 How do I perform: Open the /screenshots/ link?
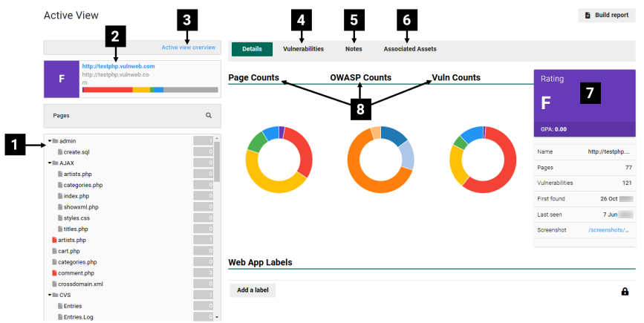[608, 230]
